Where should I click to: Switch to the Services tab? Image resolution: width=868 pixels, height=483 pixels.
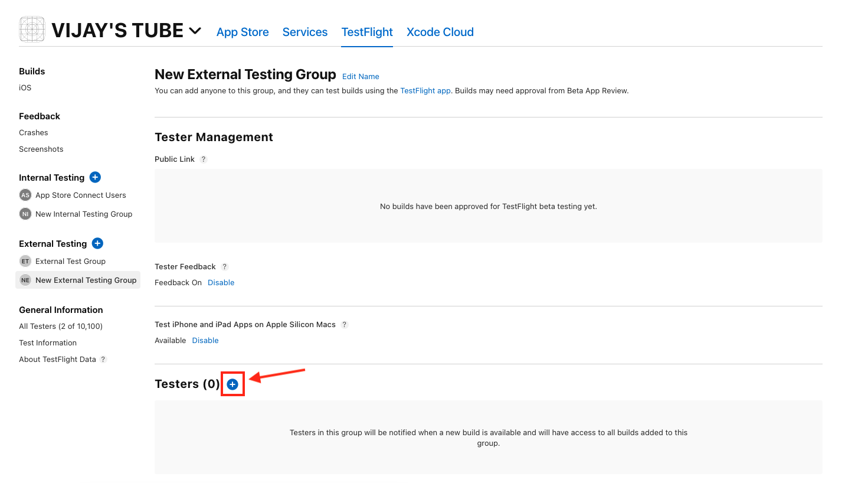pos(305,32)
